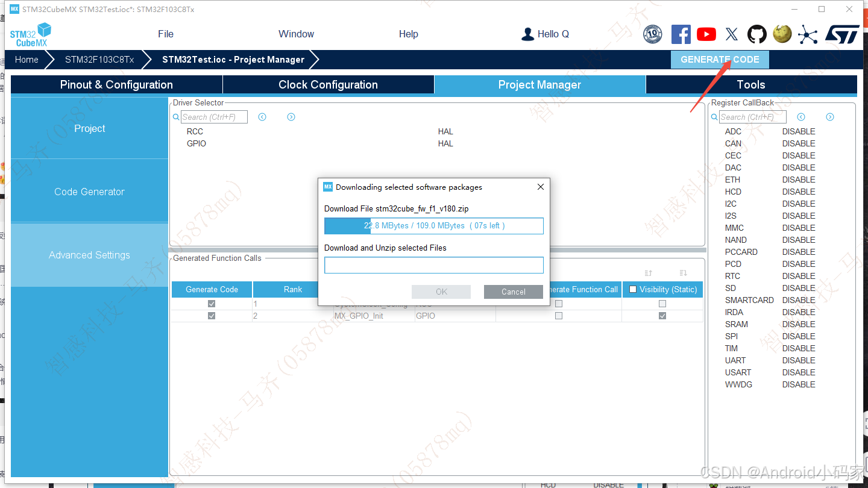Close the Downloading software packages dialog
This screenshot has height=488, width=868.
click(x=541, y=187)
